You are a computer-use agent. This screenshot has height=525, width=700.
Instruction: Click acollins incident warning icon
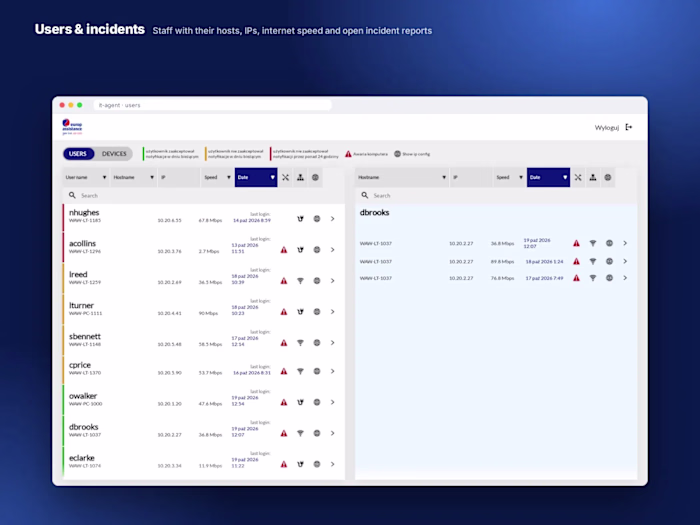[x=284, y=250]
